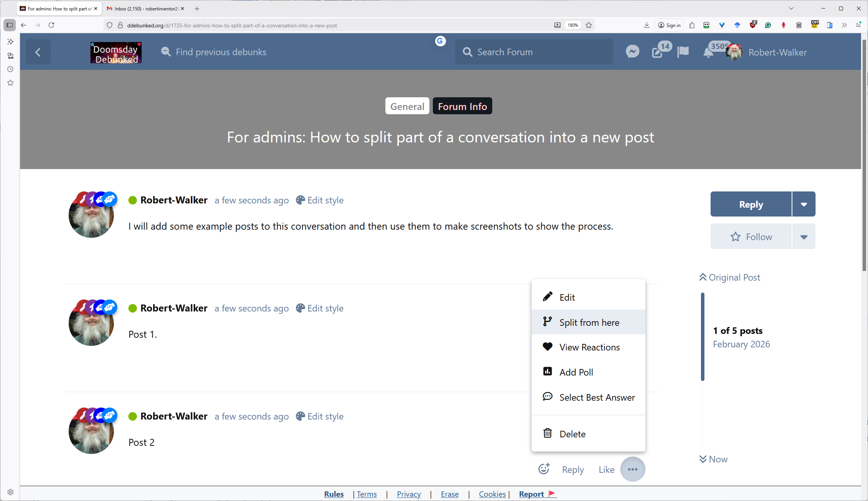Open the three-dots post controls button
Viewport: 868px width, 501px height.
(x=633, y=469)
